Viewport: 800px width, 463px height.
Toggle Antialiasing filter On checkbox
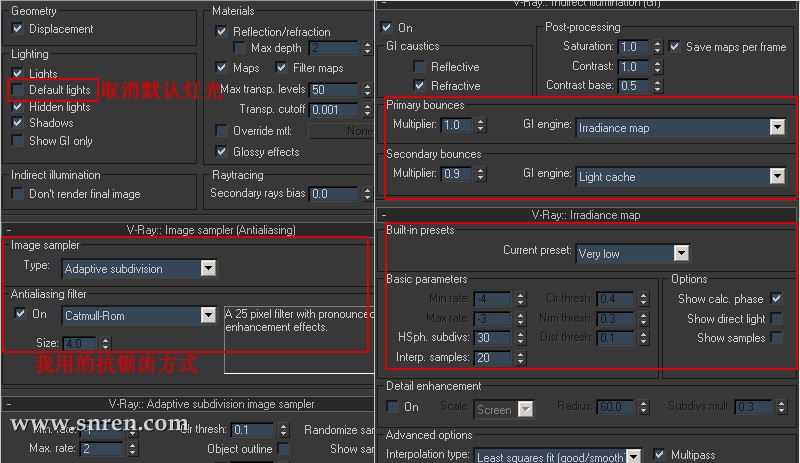click(20, 313)
